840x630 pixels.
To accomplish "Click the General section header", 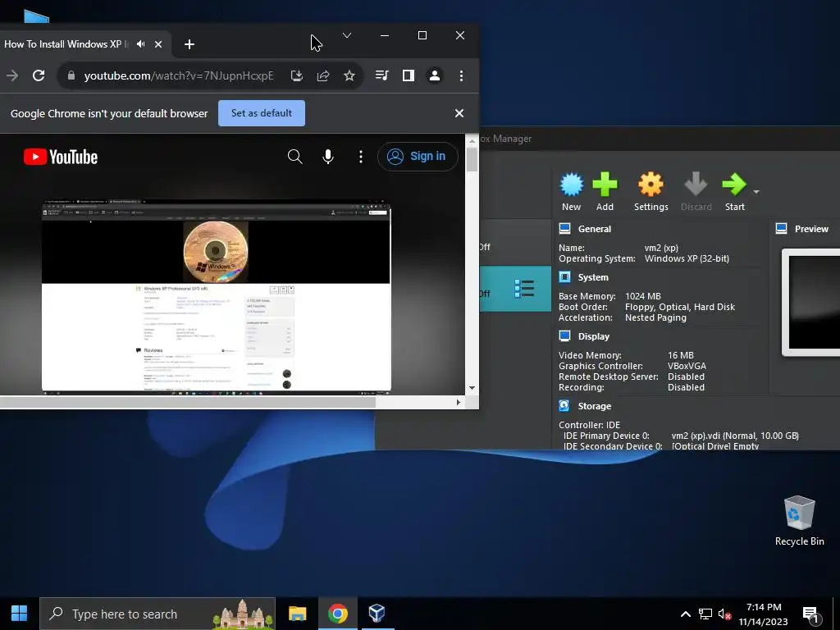I will point(594,229).
